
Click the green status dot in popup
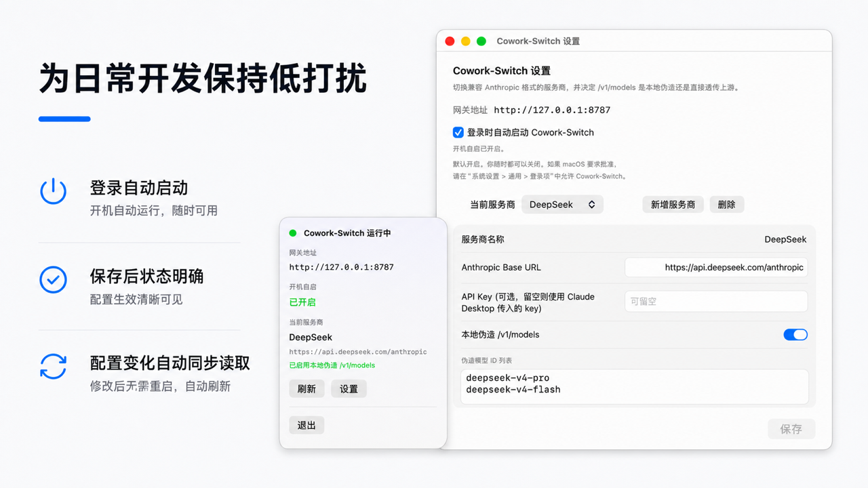[x=293, y=233]
